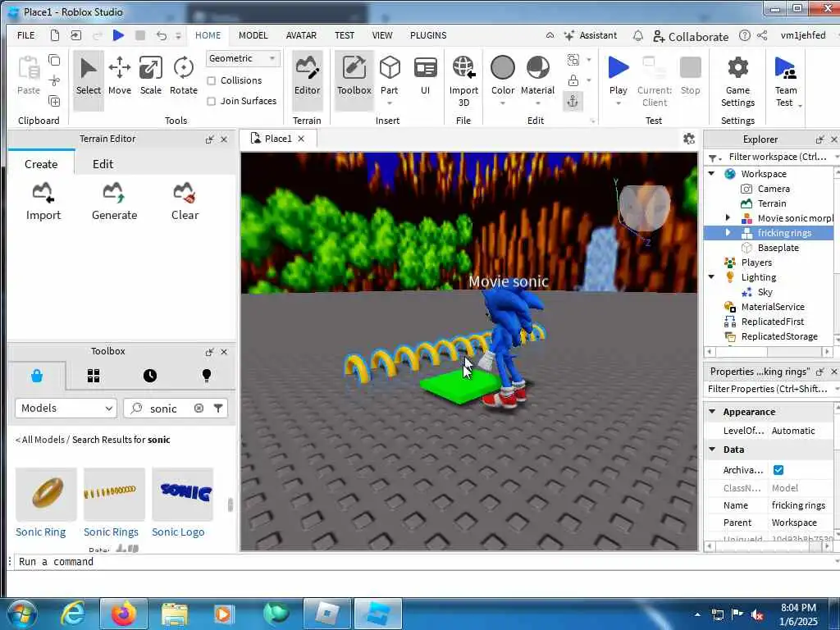Collapse the Data properties section
Viewport: 840px width, 630px height.
click(x=712, y=449)
